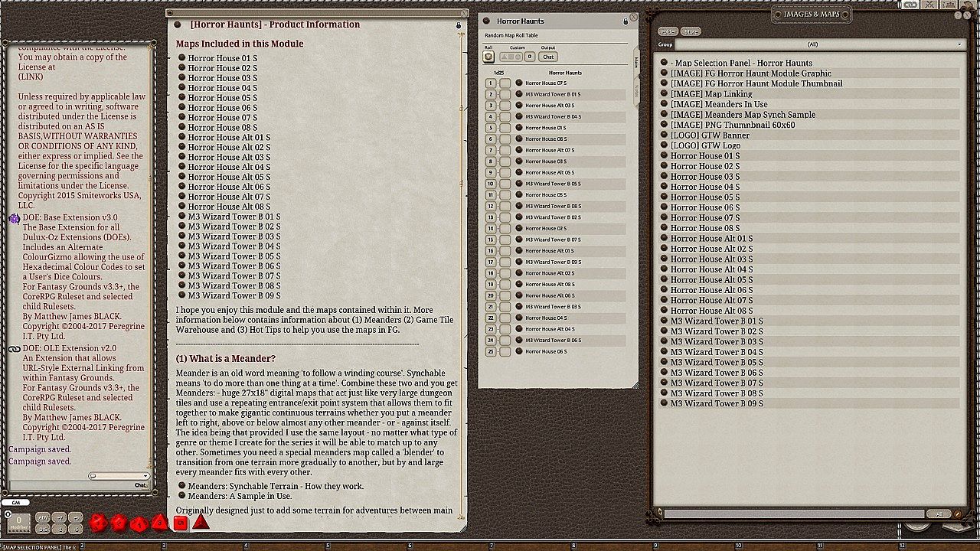The image size is (980, 551).
Task: Select [LOGO] GTW Banner entry
Action: coord(710,135)
